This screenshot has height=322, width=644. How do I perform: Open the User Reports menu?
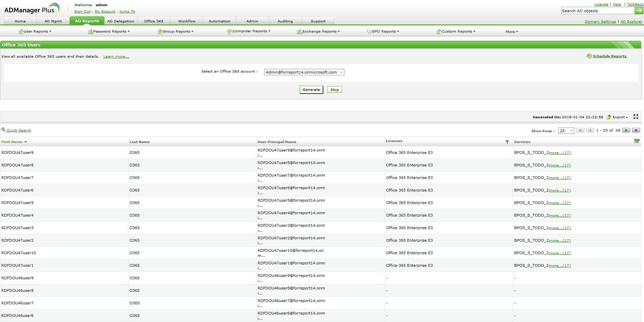(x=35, y=32)
